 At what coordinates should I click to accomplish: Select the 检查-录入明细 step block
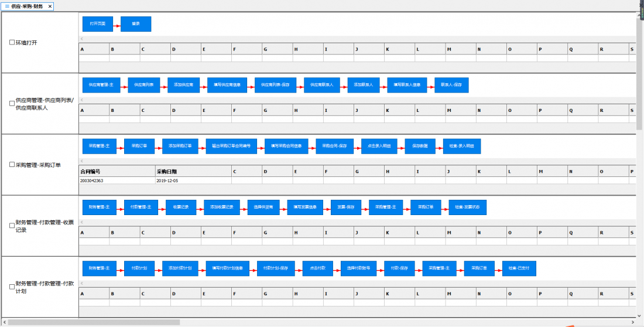click(462, 146)
